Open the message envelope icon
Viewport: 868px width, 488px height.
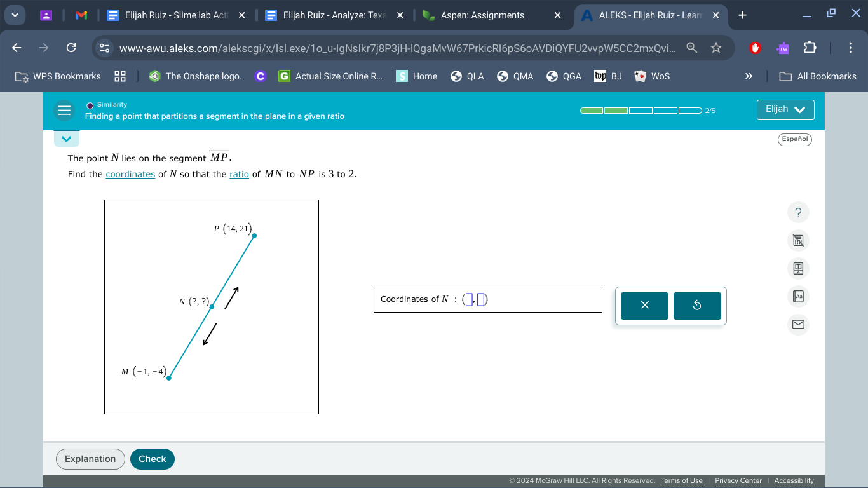click(799, 325)
